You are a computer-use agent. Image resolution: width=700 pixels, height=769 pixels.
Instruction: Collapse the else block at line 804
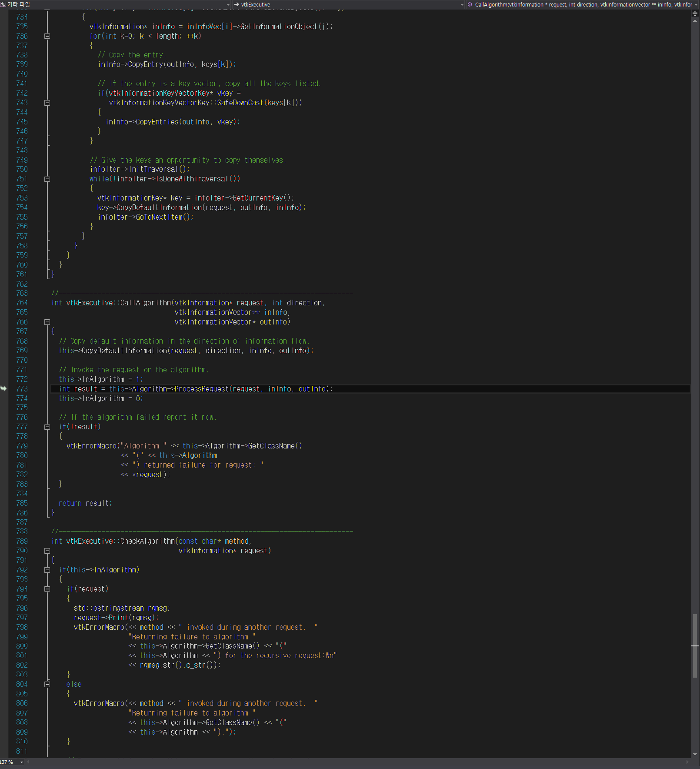point(47,684)
